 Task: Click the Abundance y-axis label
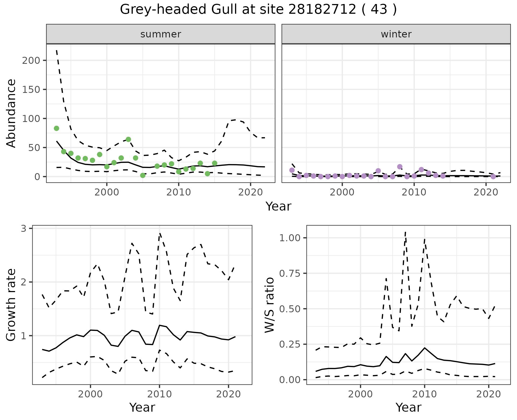coord(11,113)
